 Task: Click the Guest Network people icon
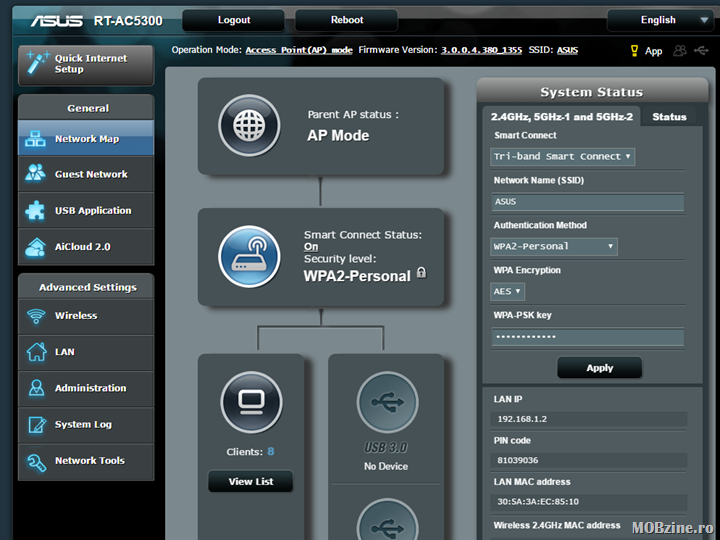click(x=35, y=173)
